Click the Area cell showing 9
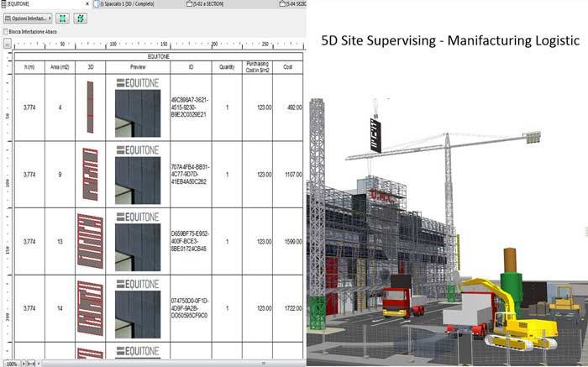The height and width of the screenshot is (367, 588). tap(60, 175)
